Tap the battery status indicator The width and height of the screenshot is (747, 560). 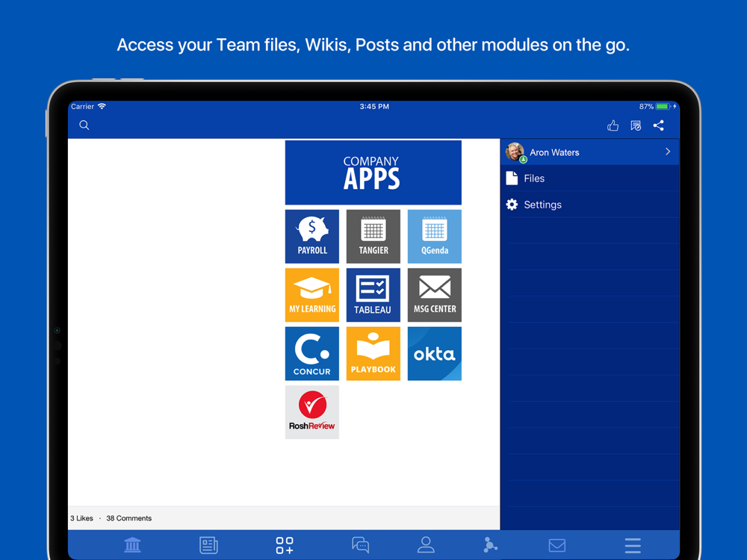pos(663,107)
